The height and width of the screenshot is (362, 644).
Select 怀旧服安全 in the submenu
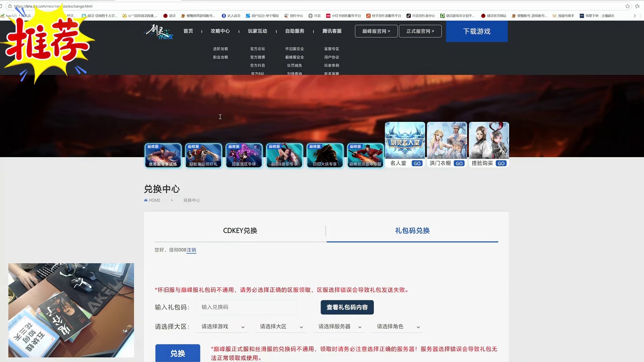coord(295,49)
